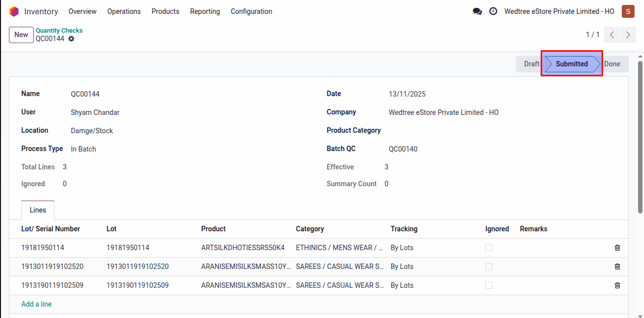Open the chat messages icon
Screen dimensions: 644x318
[477, 11]
